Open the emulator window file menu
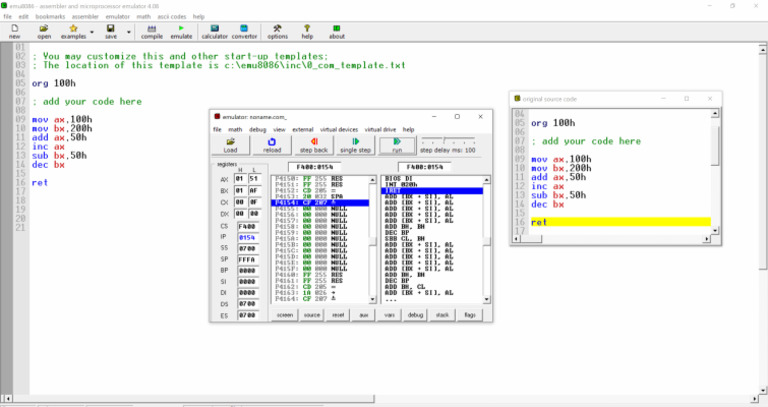The width and height of the screenshot is (768, 407). click(217, 130)
